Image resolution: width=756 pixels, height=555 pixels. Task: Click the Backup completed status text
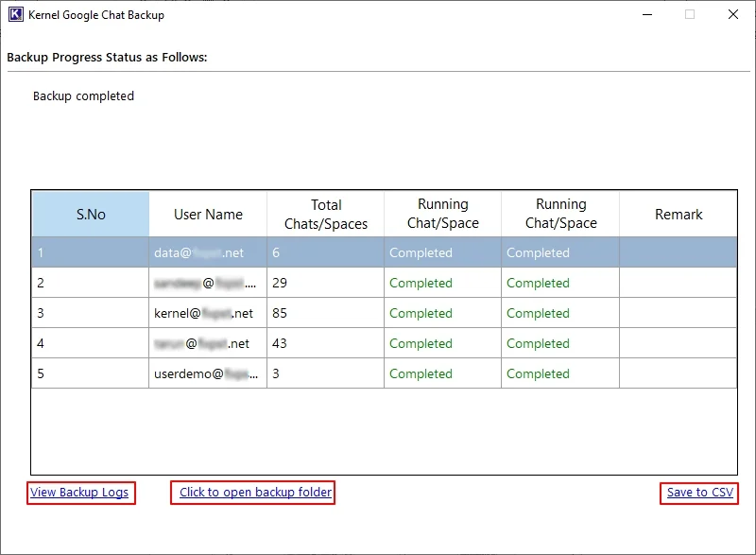click(83, 95)
